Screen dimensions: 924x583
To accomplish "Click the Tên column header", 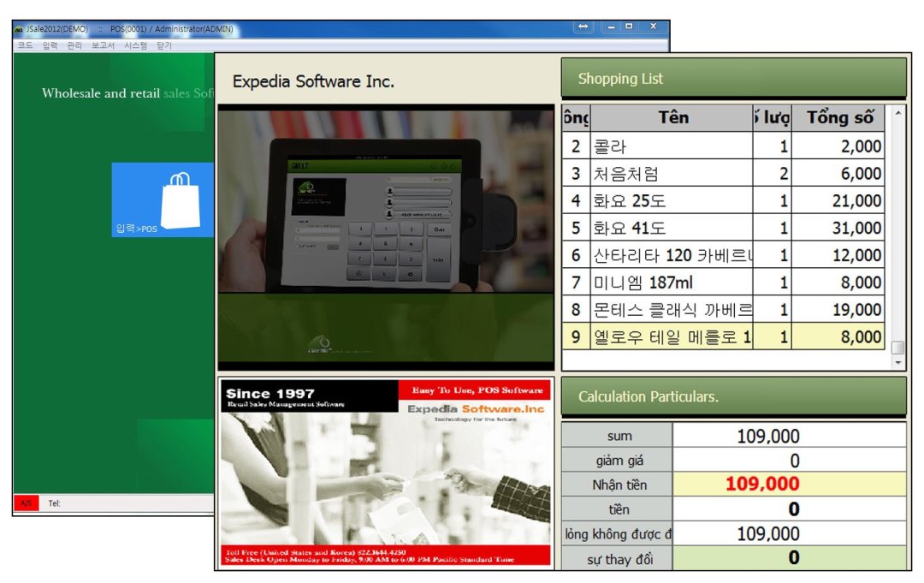I will click(x=672, y=118).
